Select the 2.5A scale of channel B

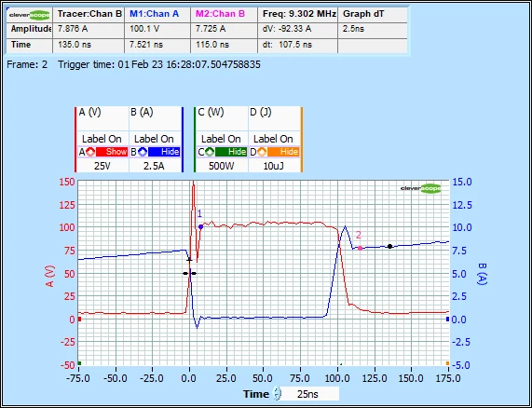[x=154, y=166]
